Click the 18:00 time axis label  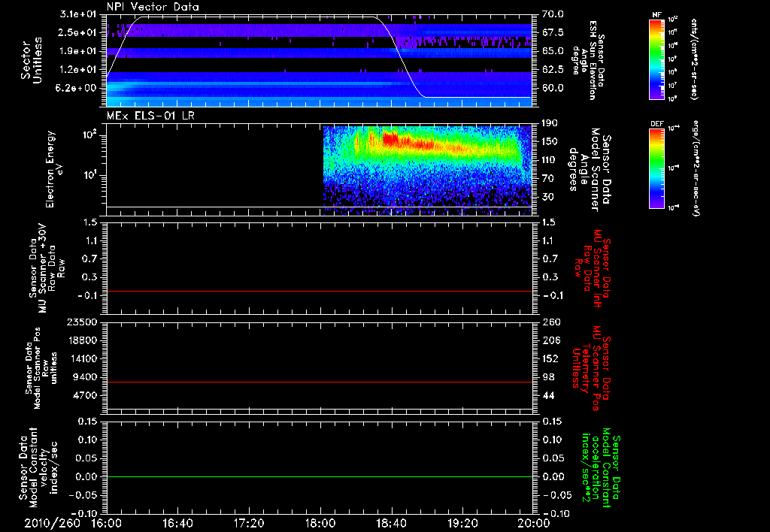click(x=320, y=523)
